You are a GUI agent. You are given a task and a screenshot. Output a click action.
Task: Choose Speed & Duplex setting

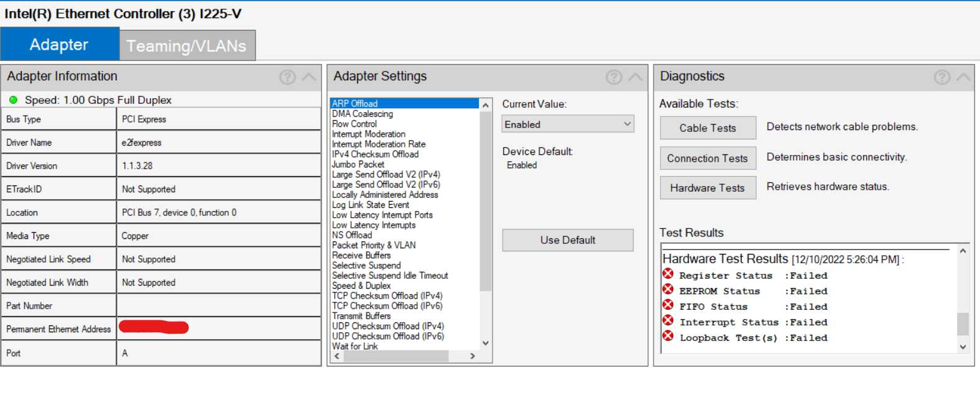coord(361,286)
